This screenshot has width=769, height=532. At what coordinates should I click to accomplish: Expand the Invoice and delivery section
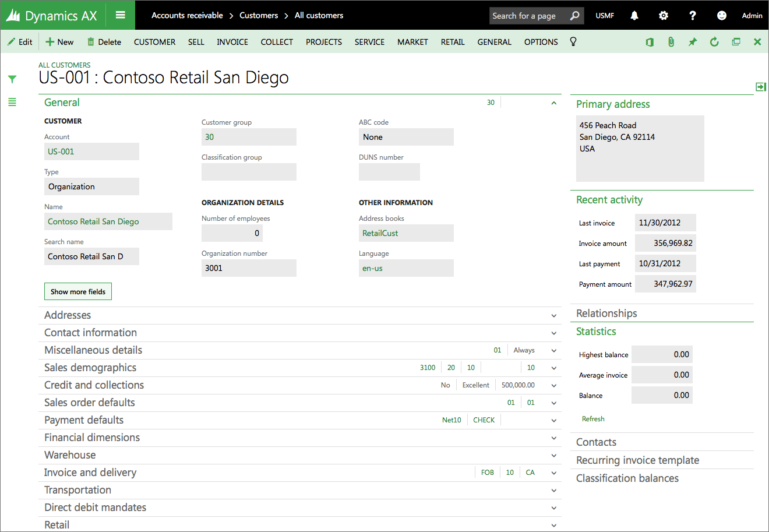(x=300, y=473)
